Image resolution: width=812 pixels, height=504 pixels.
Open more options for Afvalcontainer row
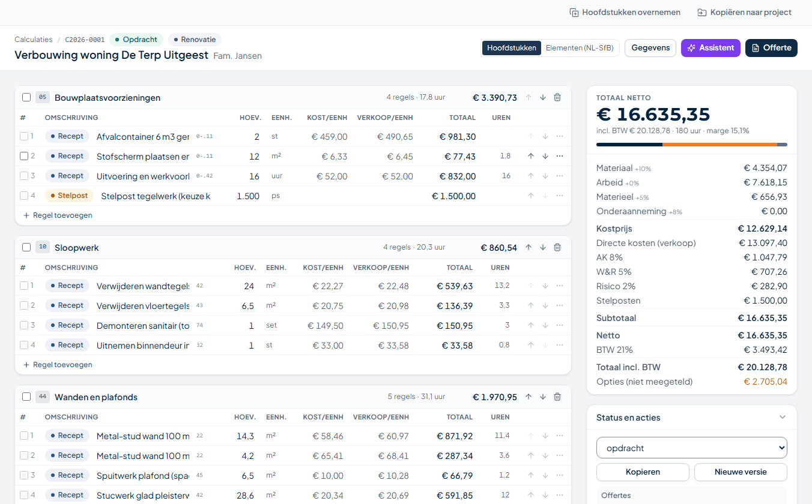[560, 136]
